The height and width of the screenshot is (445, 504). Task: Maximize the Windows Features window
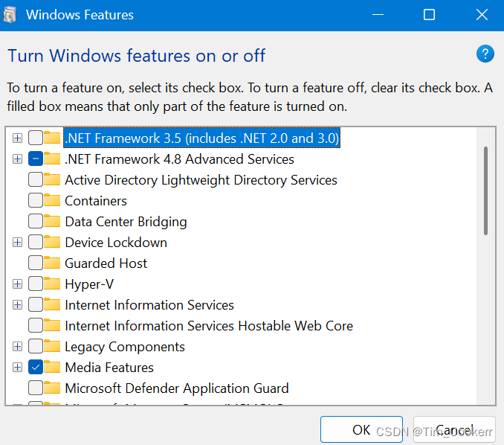(x=429, y=15)
